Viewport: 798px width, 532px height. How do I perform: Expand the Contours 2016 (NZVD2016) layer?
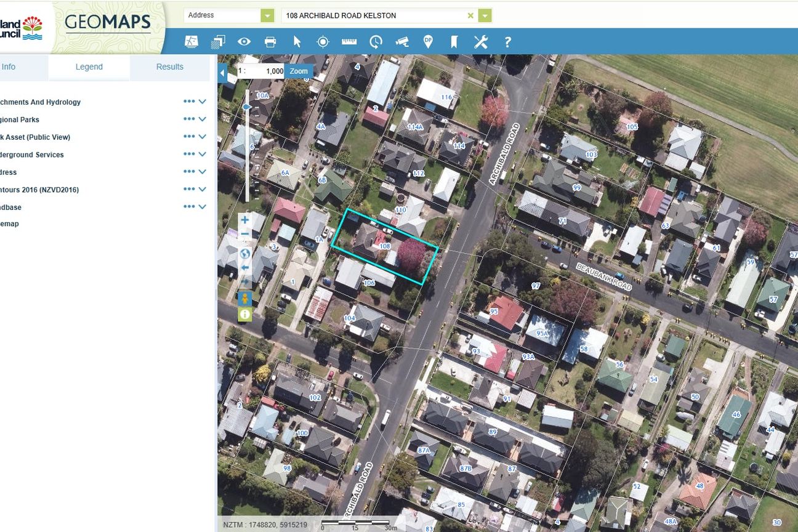(202, 189)
